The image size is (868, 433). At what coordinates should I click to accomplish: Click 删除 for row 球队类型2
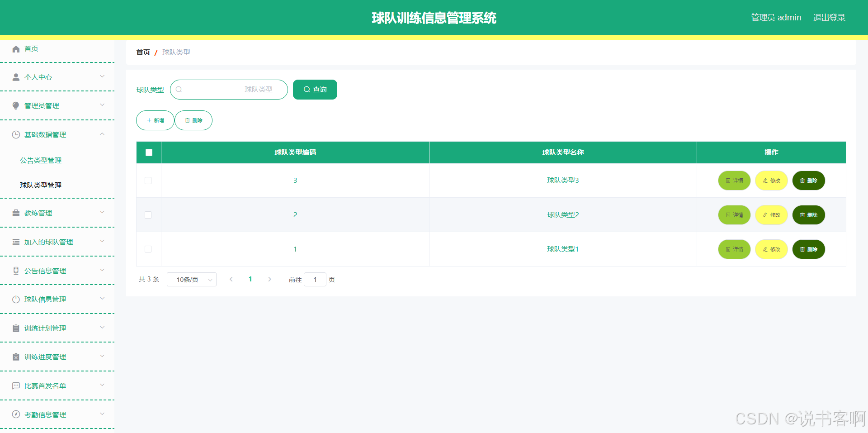[809, 215]
